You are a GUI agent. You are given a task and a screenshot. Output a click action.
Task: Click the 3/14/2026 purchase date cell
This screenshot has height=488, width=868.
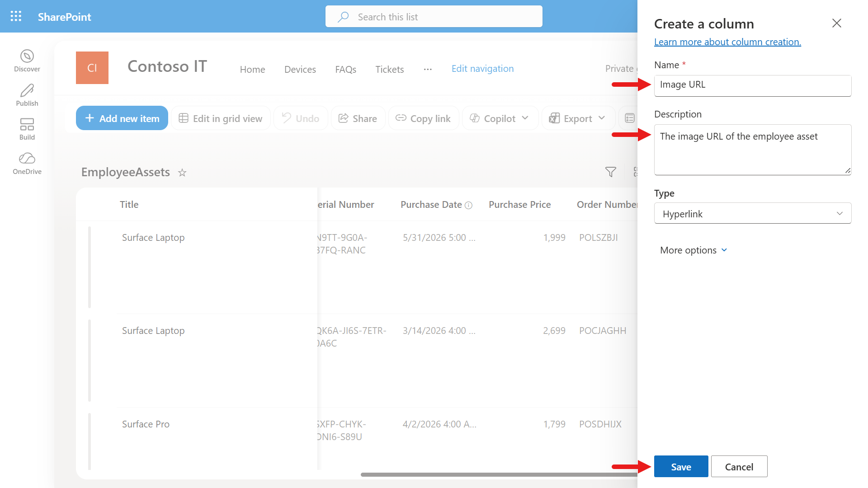439,330
